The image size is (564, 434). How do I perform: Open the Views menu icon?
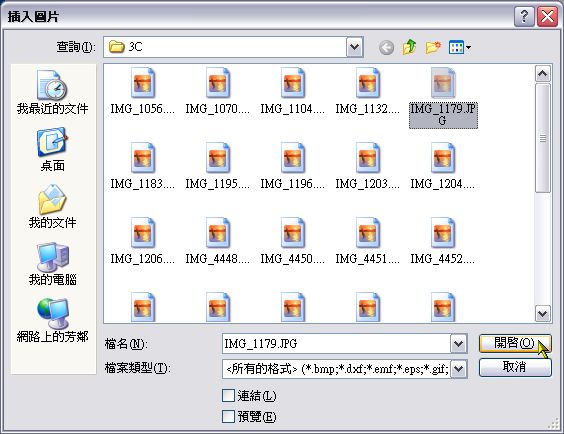(460, 47)
